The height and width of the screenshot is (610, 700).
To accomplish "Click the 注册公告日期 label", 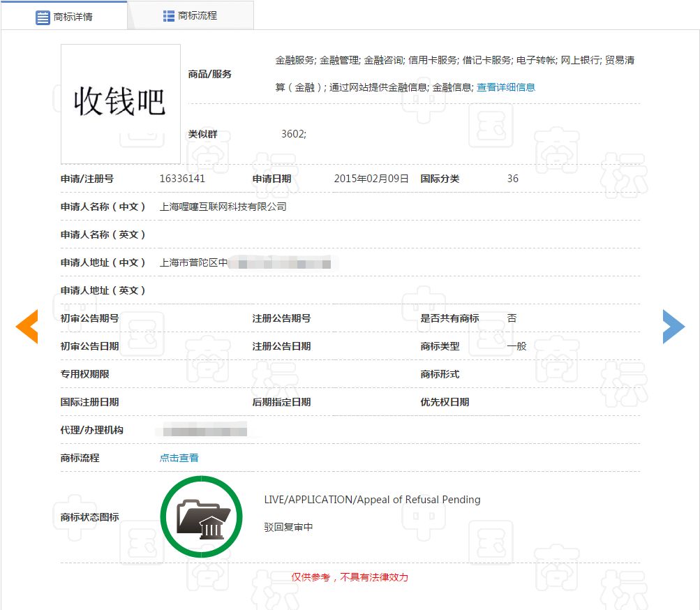I will (282, 346).
